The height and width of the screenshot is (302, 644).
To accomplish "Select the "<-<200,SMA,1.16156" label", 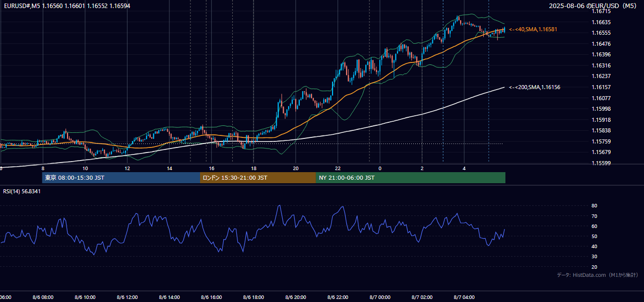I will pyautogui.click(x=535, y=88).
